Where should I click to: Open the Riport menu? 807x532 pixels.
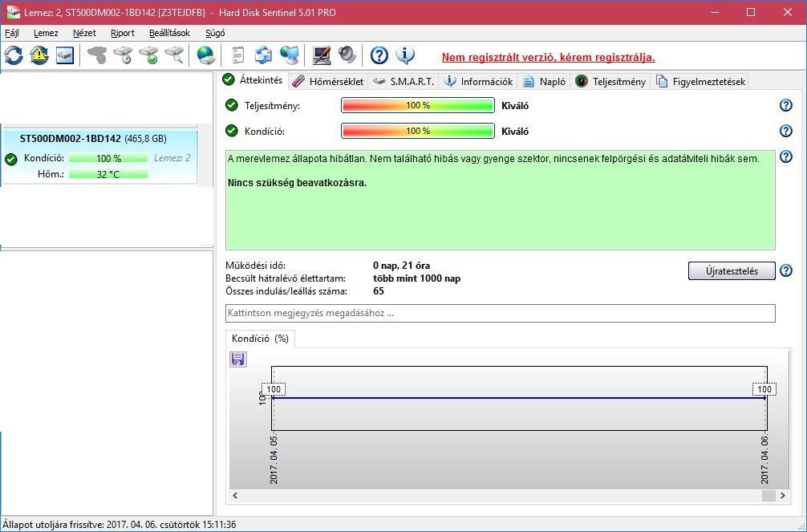pos(123,33)
